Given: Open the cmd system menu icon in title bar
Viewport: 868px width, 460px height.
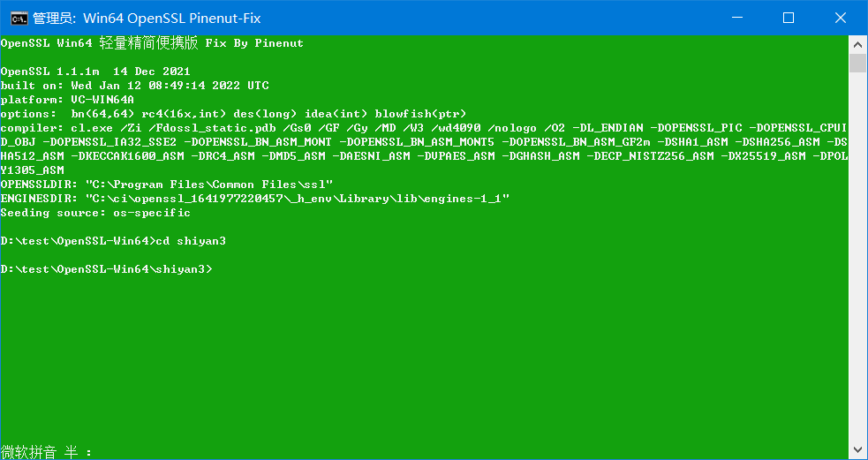Looking at the screenshot, I should point(19,18).
